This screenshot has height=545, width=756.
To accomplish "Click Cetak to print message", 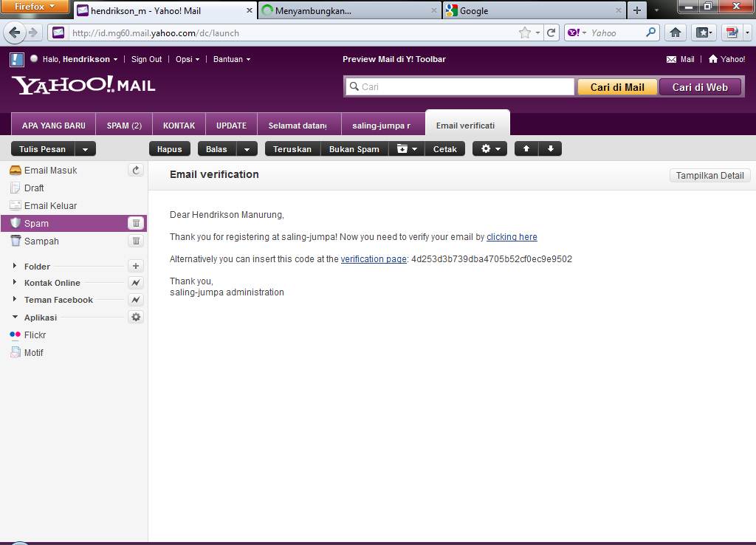I will 444,149.
